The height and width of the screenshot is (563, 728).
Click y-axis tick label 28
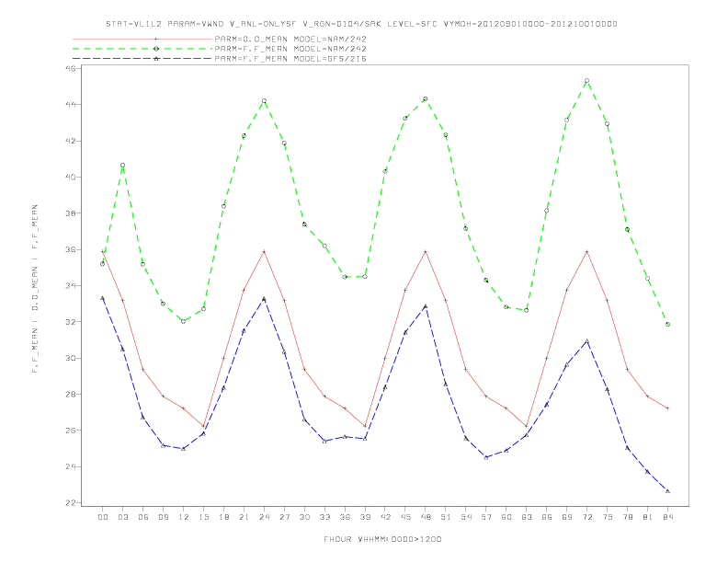point(72,395)
